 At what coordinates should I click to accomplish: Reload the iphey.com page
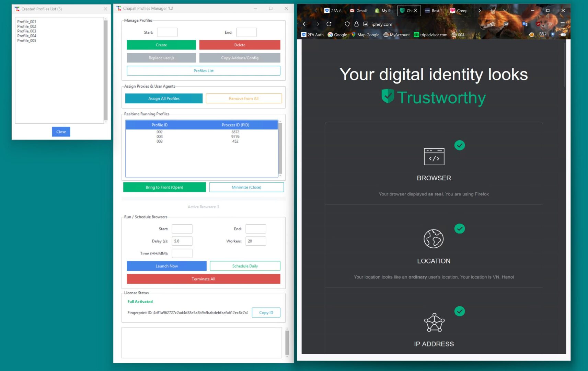(x=329, y=24)
